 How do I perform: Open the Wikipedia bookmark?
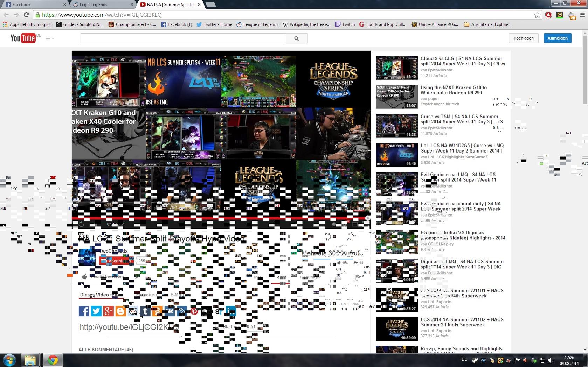point(306,24)
